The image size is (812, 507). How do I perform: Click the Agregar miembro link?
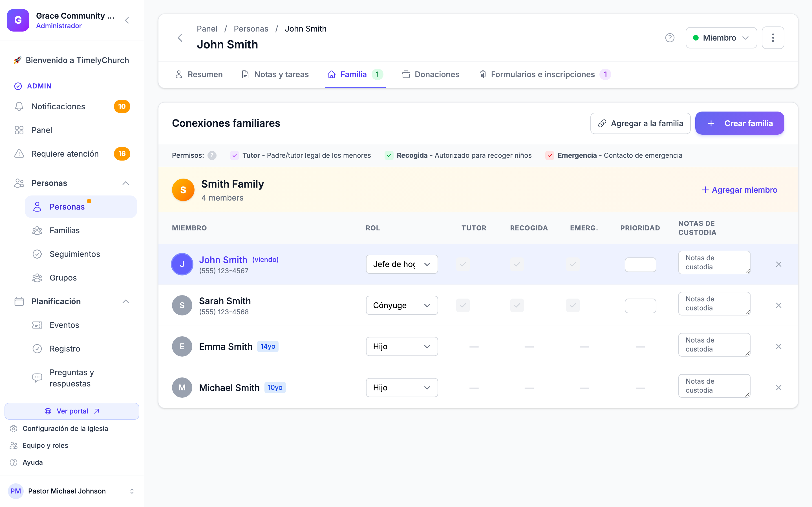pyautogui.click(x=740, y=190)
